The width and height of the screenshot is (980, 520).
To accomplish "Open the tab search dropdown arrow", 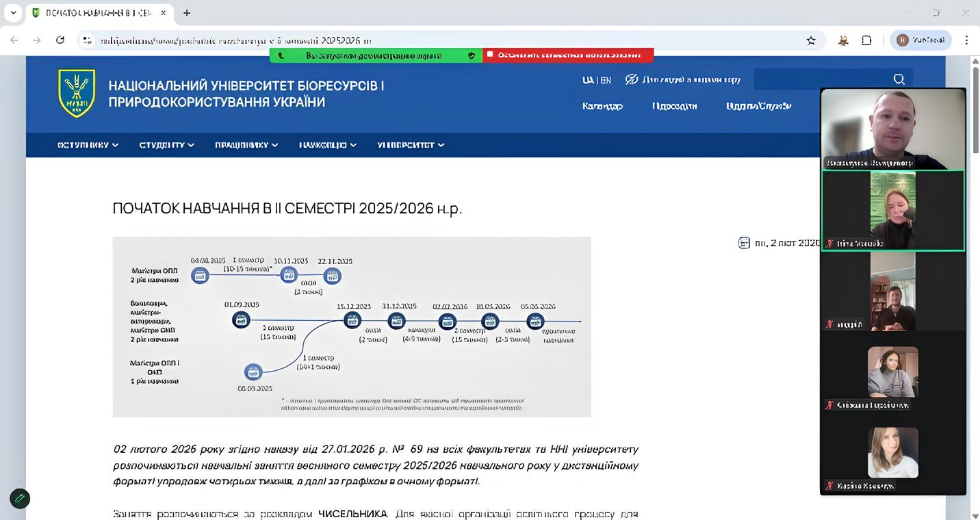I will click(13, 12).
